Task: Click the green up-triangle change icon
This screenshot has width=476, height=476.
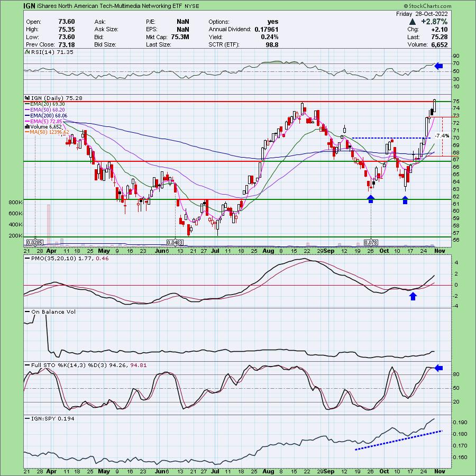Action: click(x=412, y=22)
